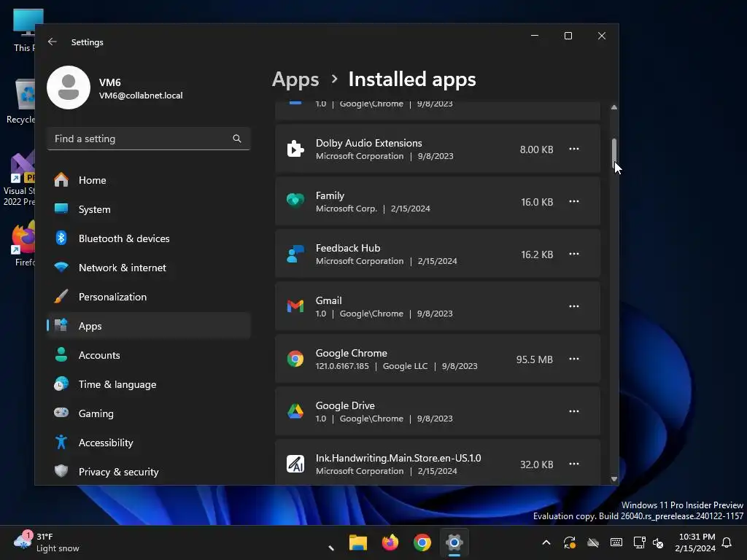Click the Personalization paintbrush icon
This screenshot has width=747, height=560.
point(61,296)
